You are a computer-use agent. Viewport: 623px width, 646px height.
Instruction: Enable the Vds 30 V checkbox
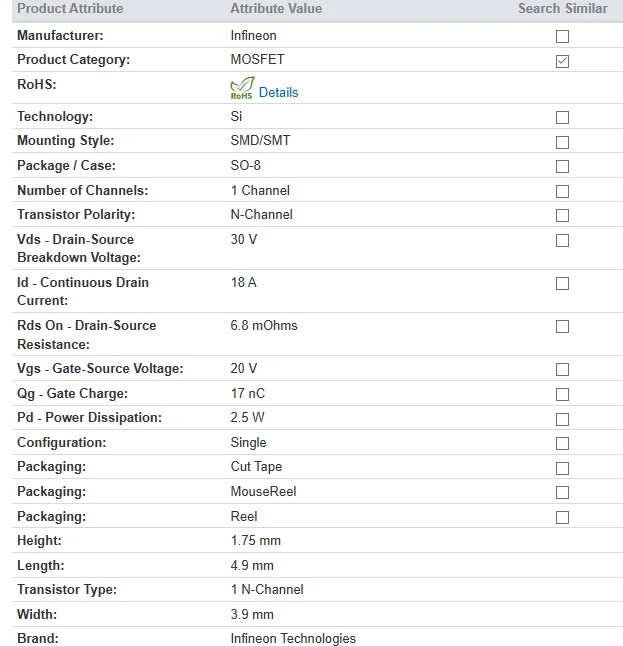pyautogui.click(x=562, y=240)
